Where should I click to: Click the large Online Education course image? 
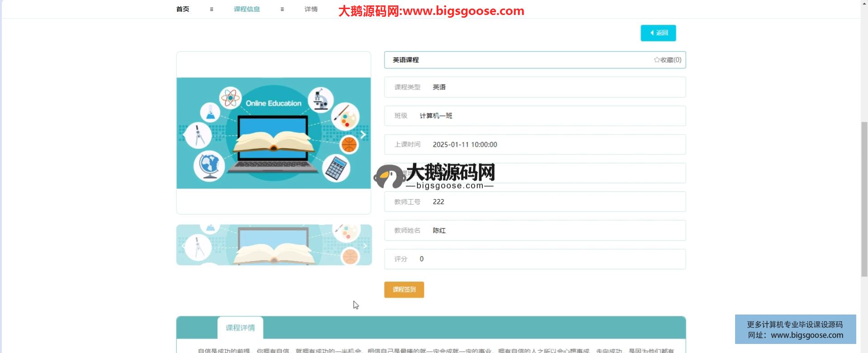[274, 133]
